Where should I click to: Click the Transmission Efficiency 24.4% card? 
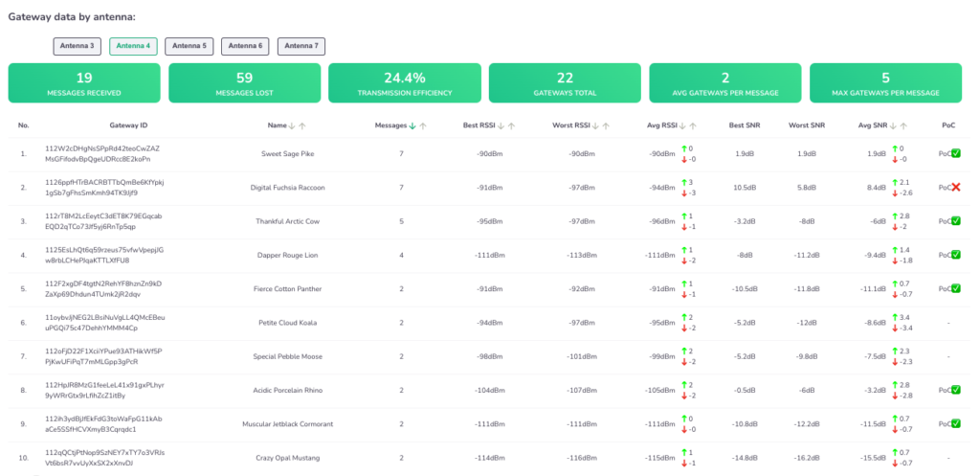(x=405, y=83)
